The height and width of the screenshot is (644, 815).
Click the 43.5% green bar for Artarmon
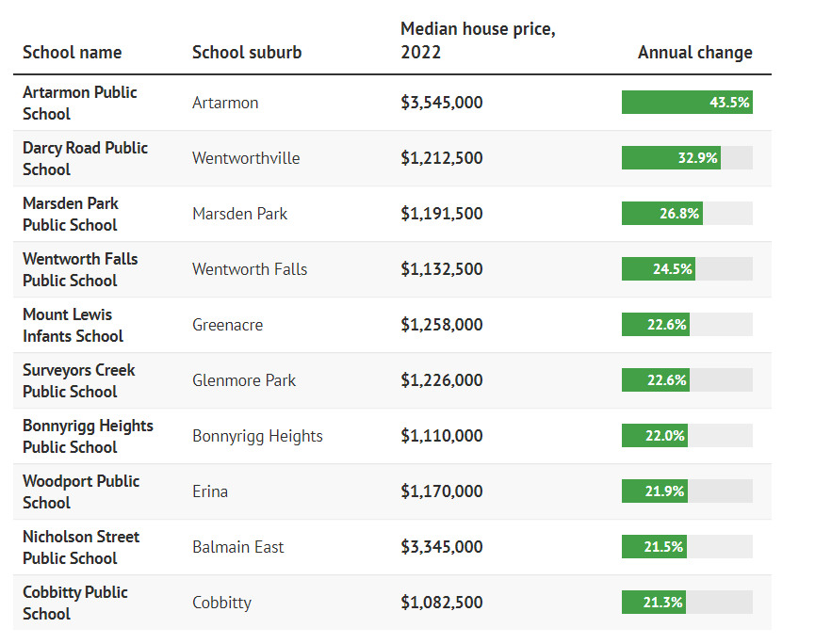point(686,103)
